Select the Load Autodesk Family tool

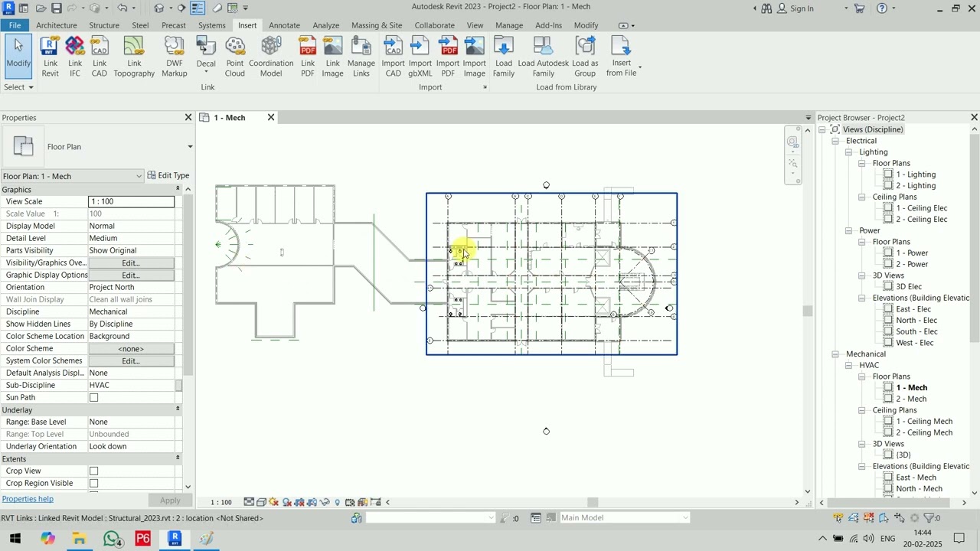coord(544,57)
